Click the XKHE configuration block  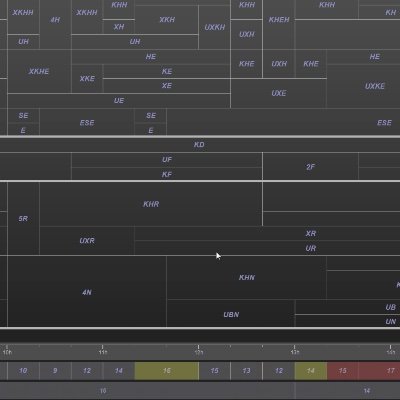(39, 71)
